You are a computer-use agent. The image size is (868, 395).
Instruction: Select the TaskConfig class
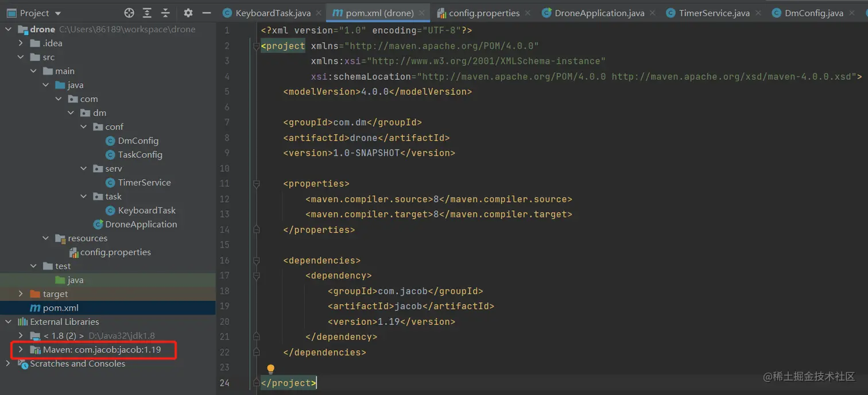coord(134,154)
